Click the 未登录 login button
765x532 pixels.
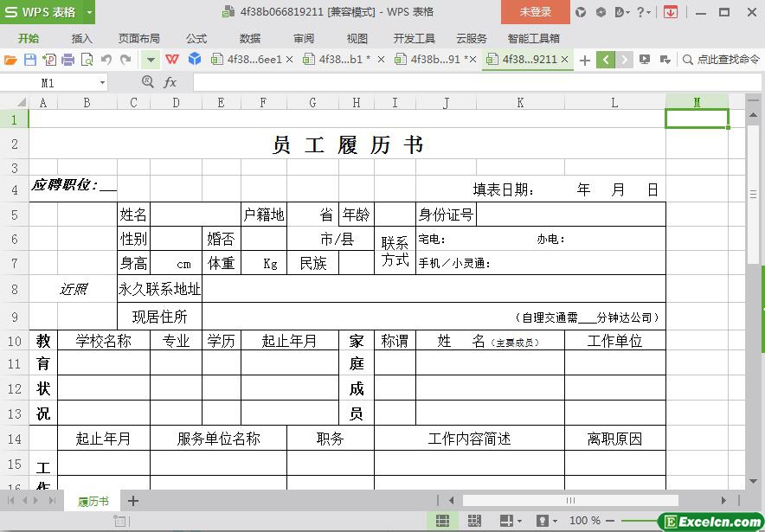(535, 12)
